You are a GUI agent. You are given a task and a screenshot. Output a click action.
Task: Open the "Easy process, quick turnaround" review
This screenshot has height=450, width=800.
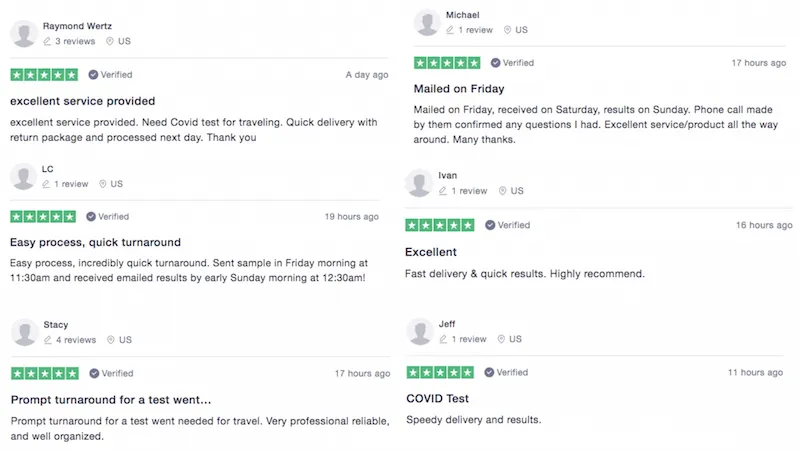[95, 242]
